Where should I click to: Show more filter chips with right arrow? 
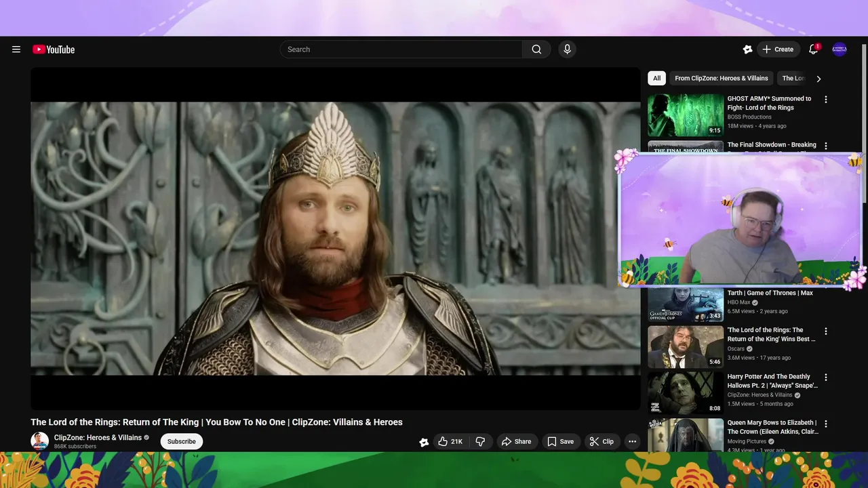coord(818,79)
